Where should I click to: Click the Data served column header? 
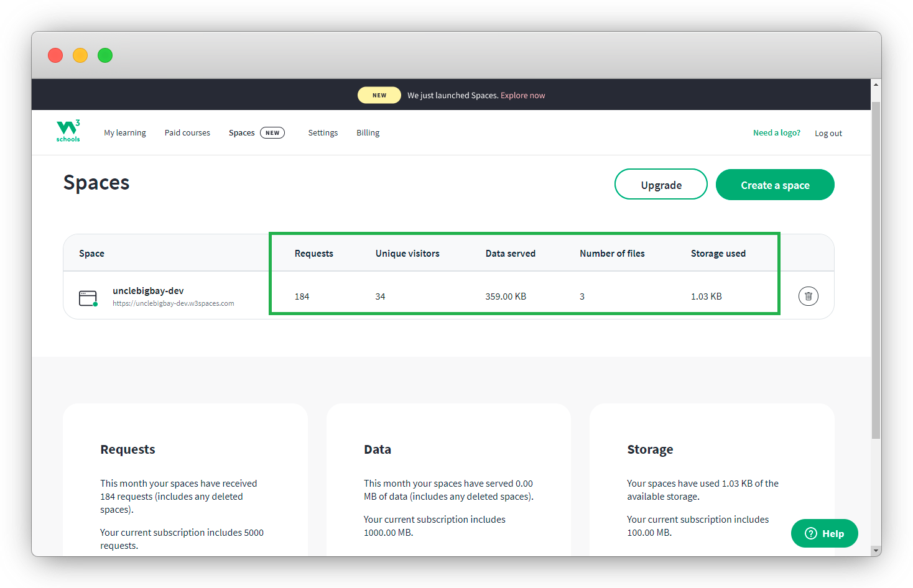(x=511, y=254)
